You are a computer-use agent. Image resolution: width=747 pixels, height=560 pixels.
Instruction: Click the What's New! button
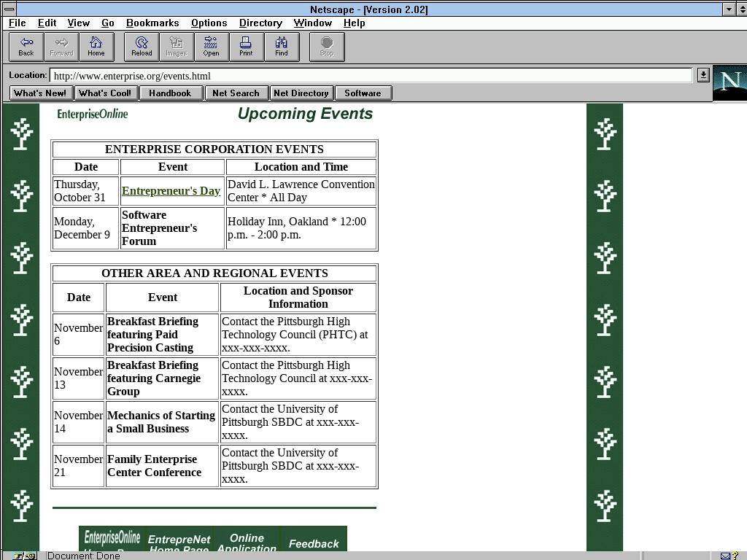coord(40,93)
